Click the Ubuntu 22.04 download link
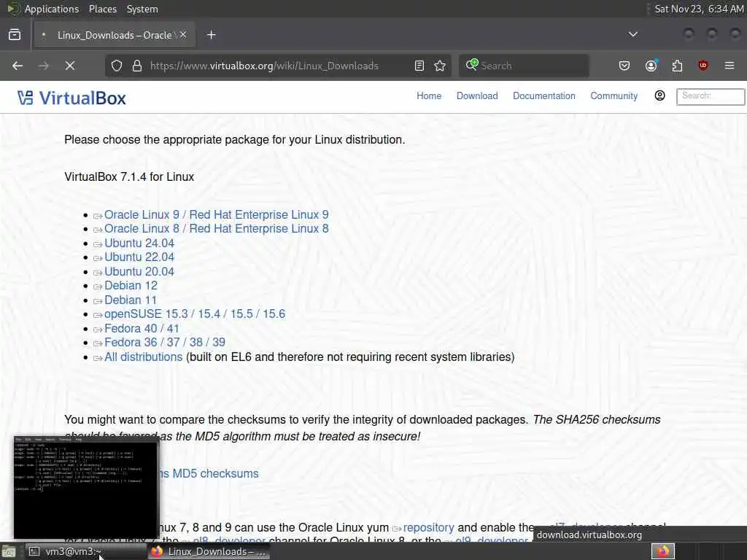The image size is (747, 560). click(x=139, y=257)
